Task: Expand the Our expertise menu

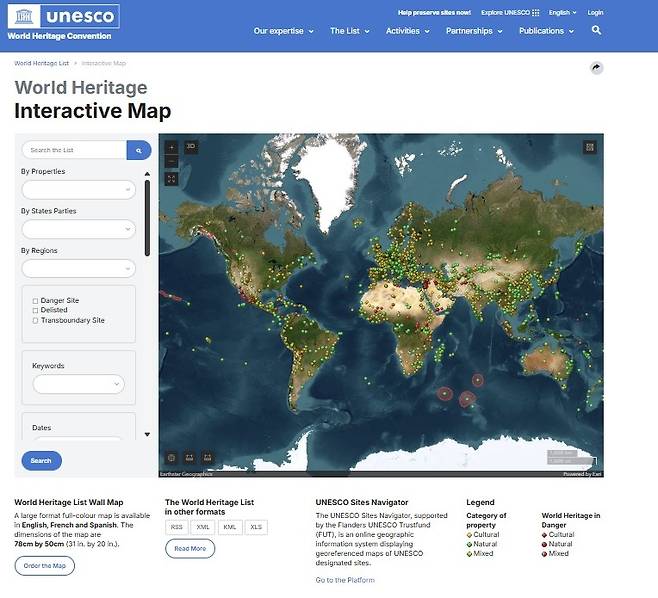Action: click(283, 31)
